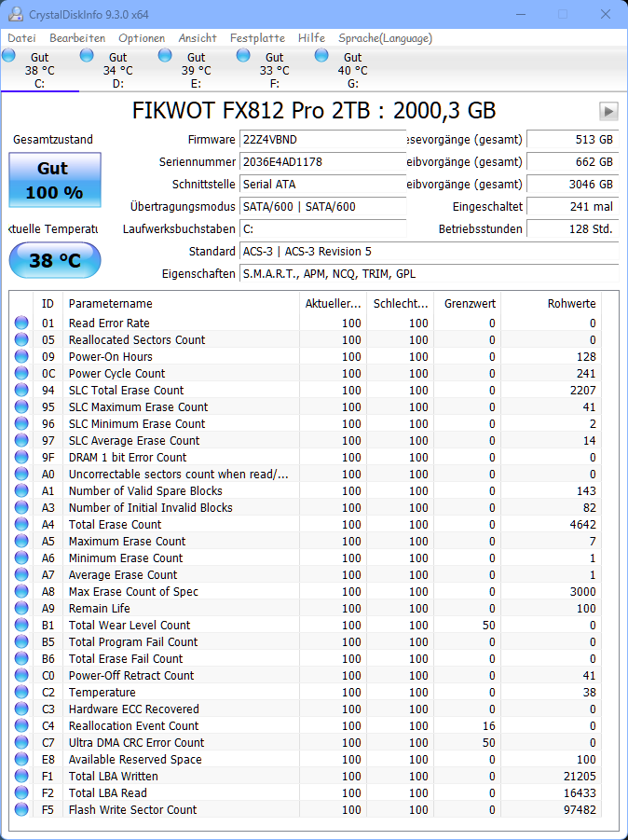Select the Total Erase Fail Count row

pos(306,658)
